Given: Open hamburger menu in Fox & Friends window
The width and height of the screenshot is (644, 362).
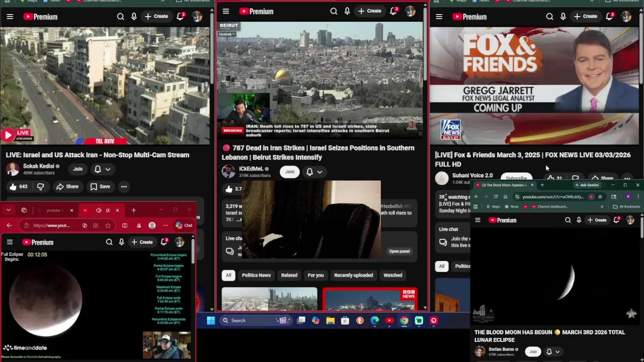Looking at the screenshot, I should pos(439,17).
